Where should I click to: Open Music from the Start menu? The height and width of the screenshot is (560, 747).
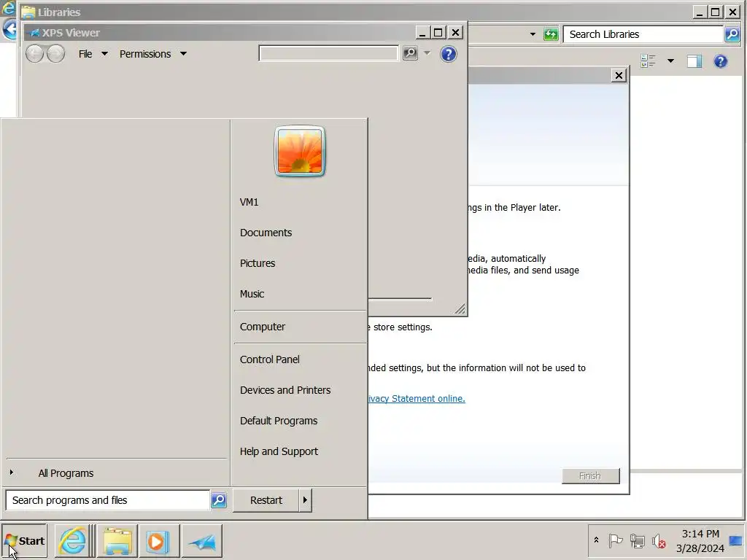point(252,295)
